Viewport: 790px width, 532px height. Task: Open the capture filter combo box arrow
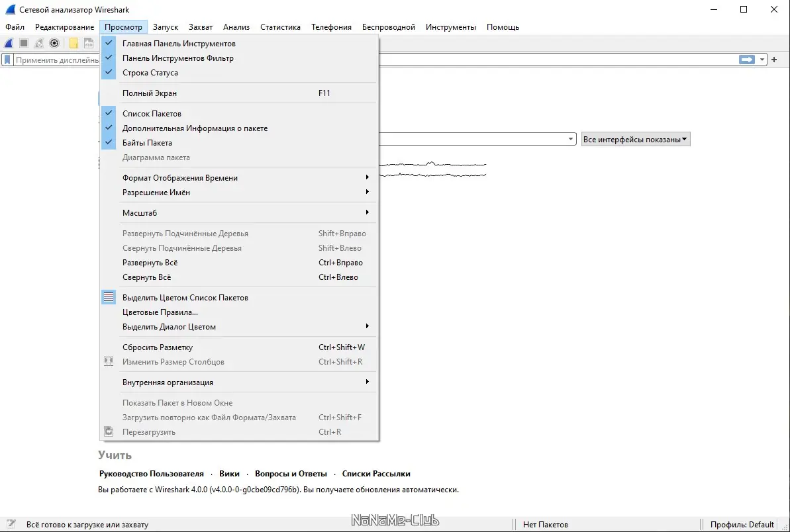coord(570,140)
